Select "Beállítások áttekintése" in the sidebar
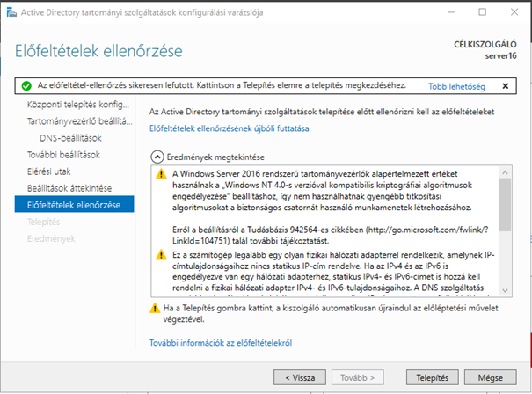Image resolution: width=532 pixels, height=394 pixels. pyautogui.click(x=69, y=188)
